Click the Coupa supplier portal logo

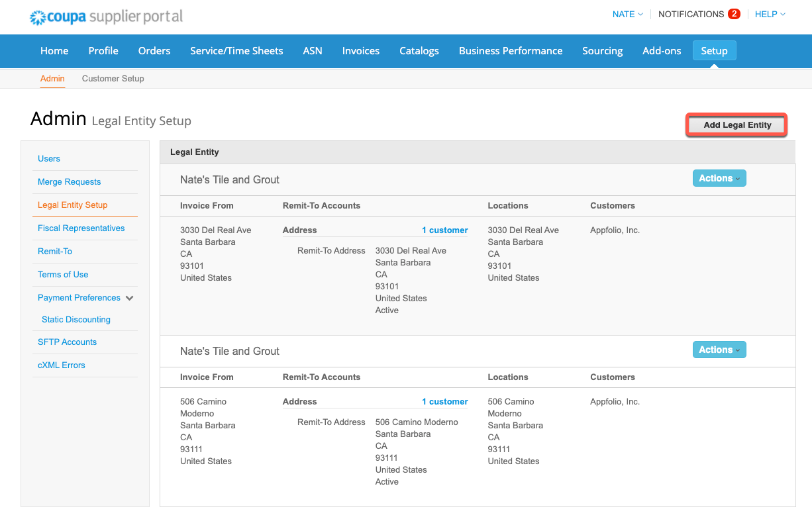[105, 17]
